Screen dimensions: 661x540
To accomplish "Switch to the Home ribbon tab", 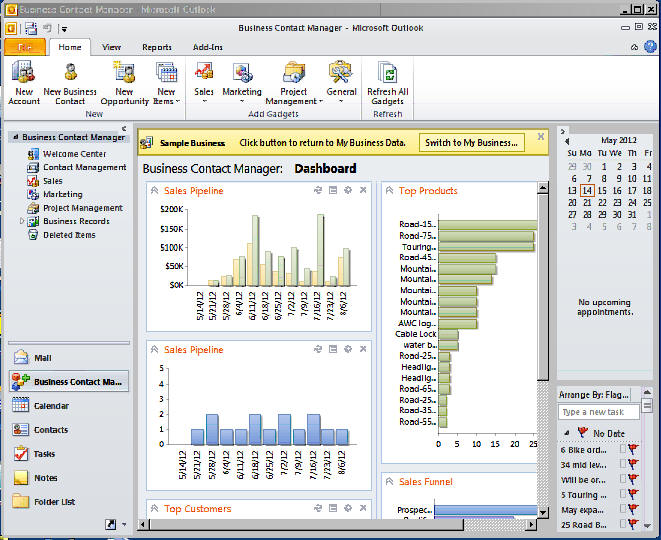I will coord(70,47).
